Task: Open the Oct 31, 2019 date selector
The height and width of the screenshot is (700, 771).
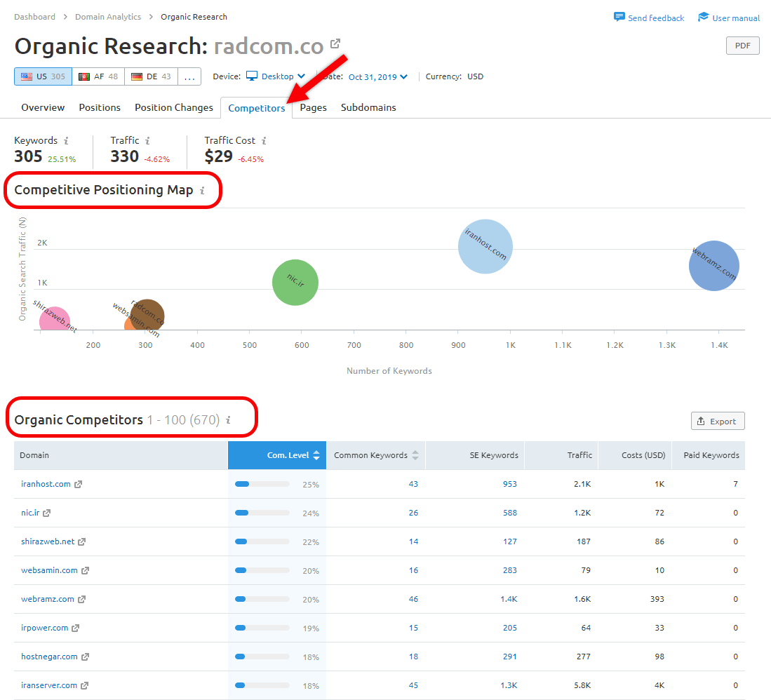Action: [377, 77]
